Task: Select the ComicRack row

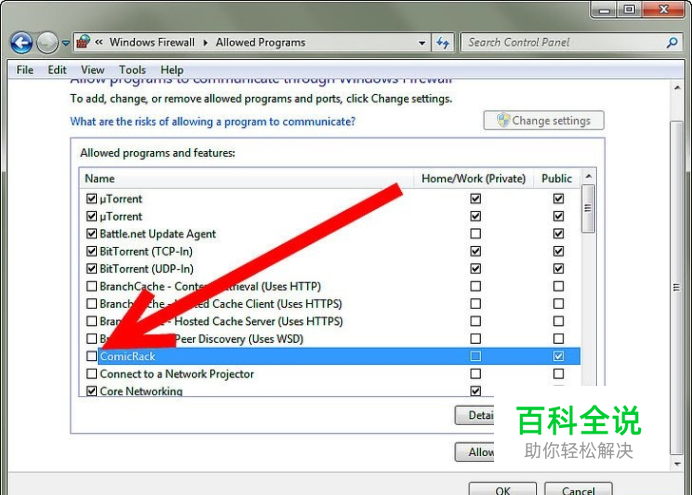Action: click(339, 356)
